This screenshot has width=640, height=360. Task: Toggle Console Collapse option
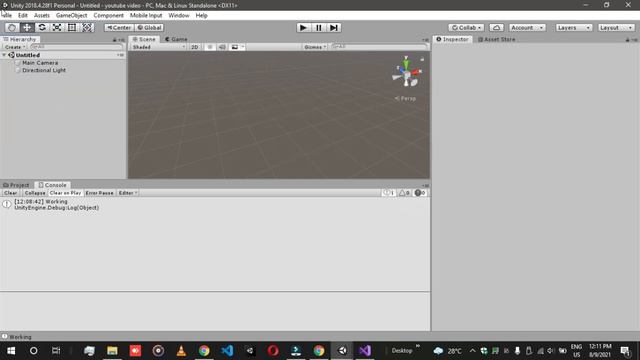[35, 193]
